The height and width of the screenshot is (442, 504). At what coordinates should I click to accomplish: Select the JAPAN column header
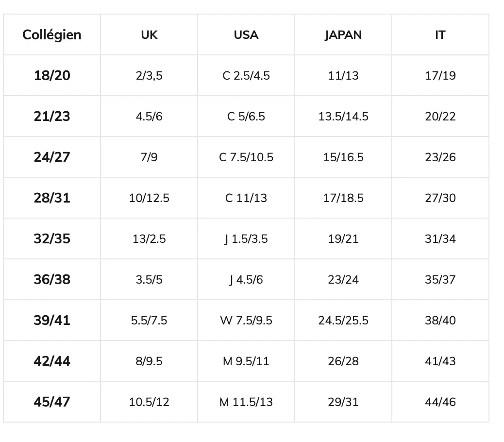(343, 34)
